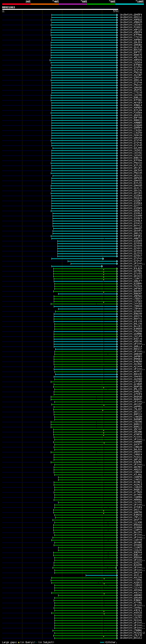Select the UniRef100_A8NJF7 label
Screen dimensions: 146x644
[x=131, y=281]
